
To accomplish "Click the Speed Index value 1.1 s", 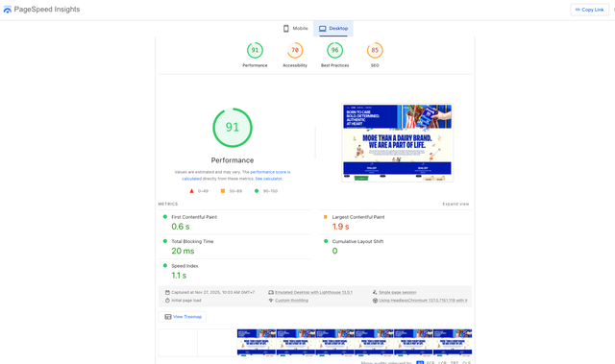I will [x=179, y=275].
